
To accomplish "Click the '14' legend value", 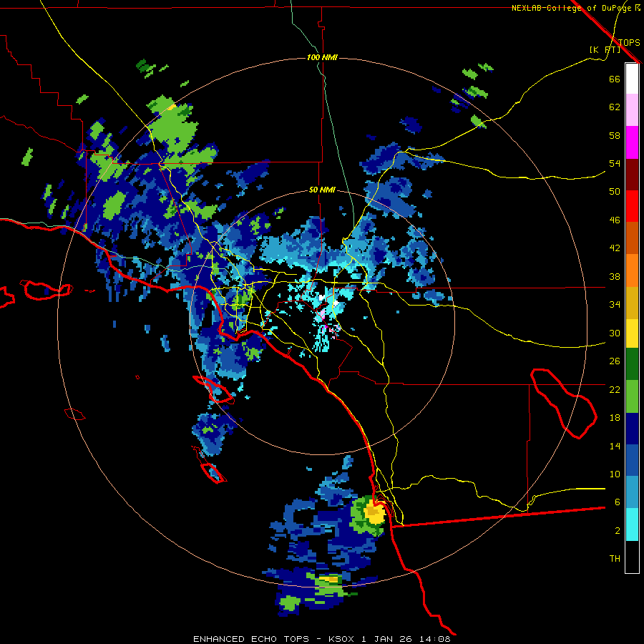I will point(615,446).
